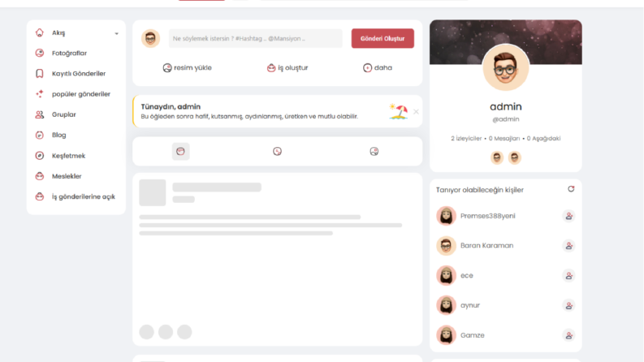Select the first feed filter tab icon

tap(180, 152)
